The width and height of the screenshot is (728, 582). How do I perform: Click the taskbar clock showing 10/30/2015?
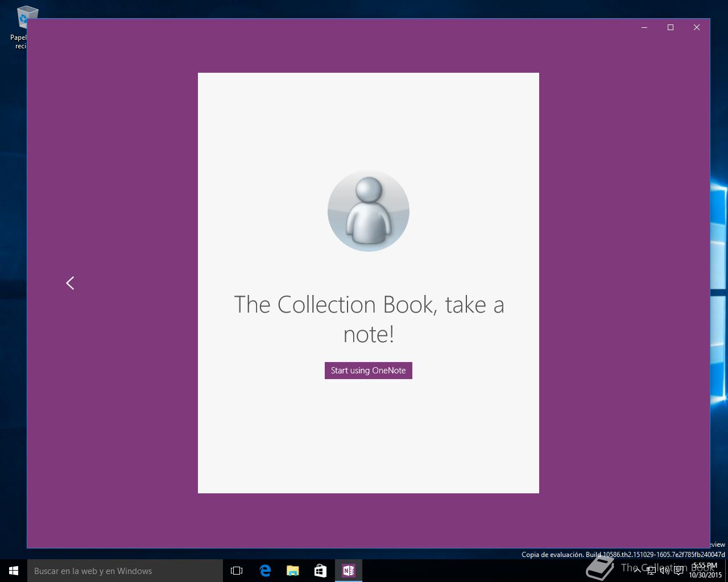click(x=705, y=571)
